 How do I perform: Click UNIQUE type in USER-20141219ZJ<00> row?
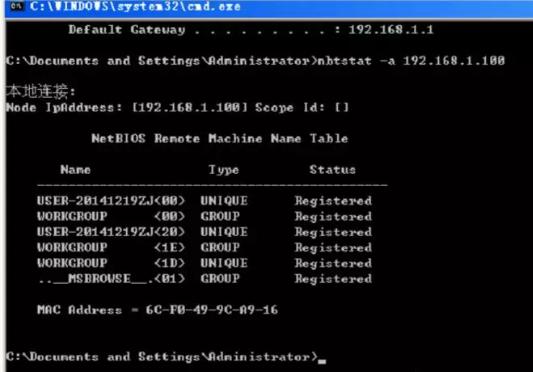pyautogui.click(x=224, y=201)
